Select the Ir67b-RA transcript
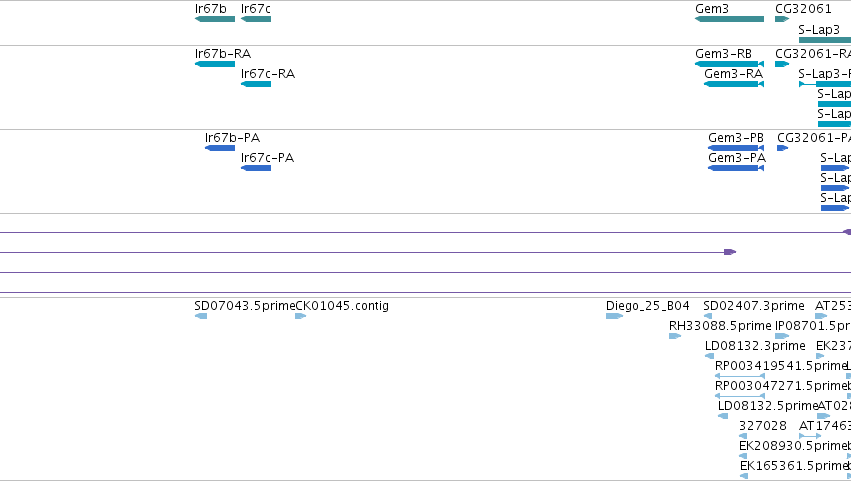This screenshot has width=851, height=481. tap(215, 64)
